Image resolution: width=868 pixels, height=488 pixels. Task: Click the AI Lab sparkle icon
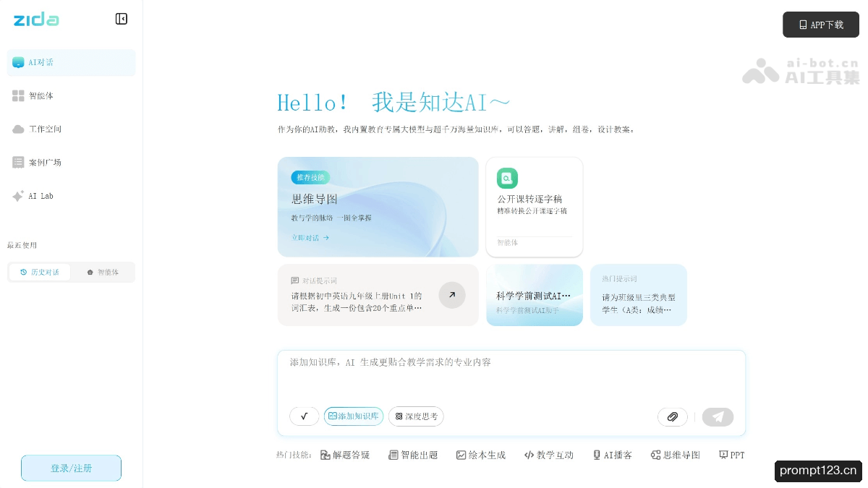click(19, 196)
